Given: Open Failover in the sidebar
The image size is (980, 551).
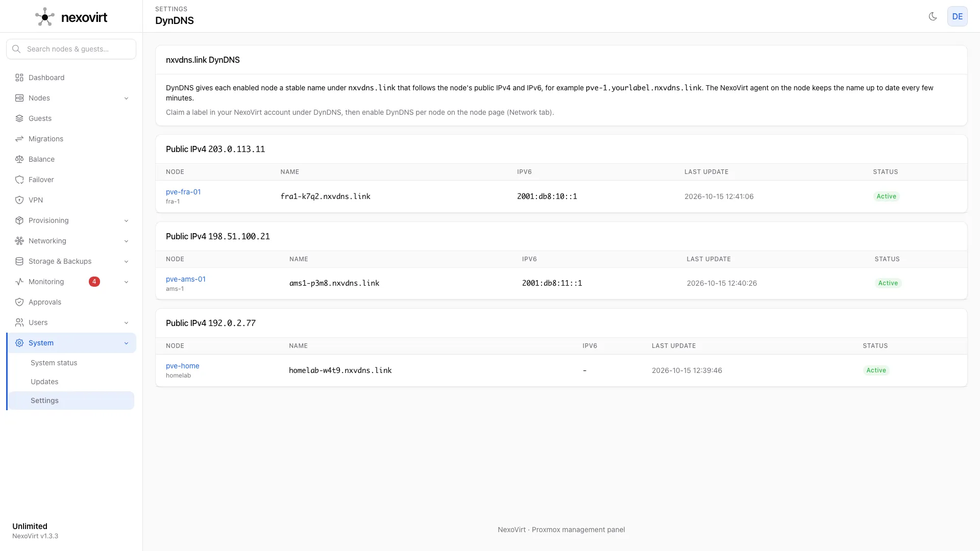Looking at the screenshot, I should coord(71,180).
